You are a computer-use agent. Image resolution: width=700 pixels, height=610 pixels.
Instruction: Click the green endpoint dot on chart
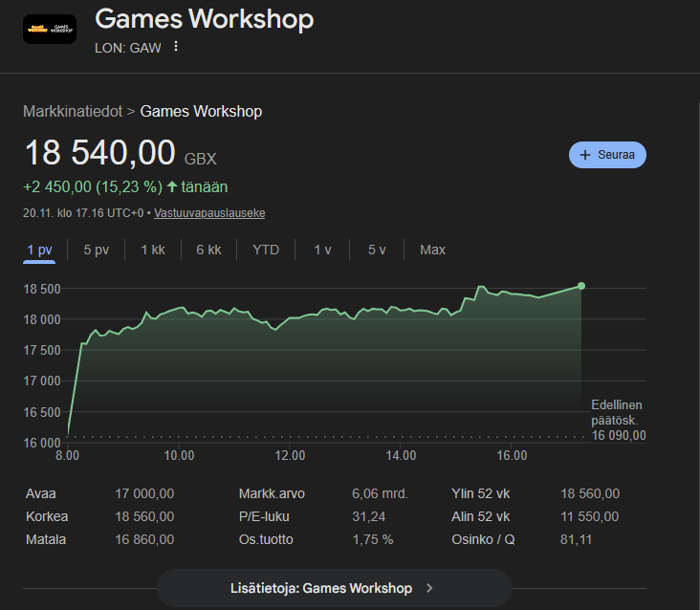click(581, 286)
